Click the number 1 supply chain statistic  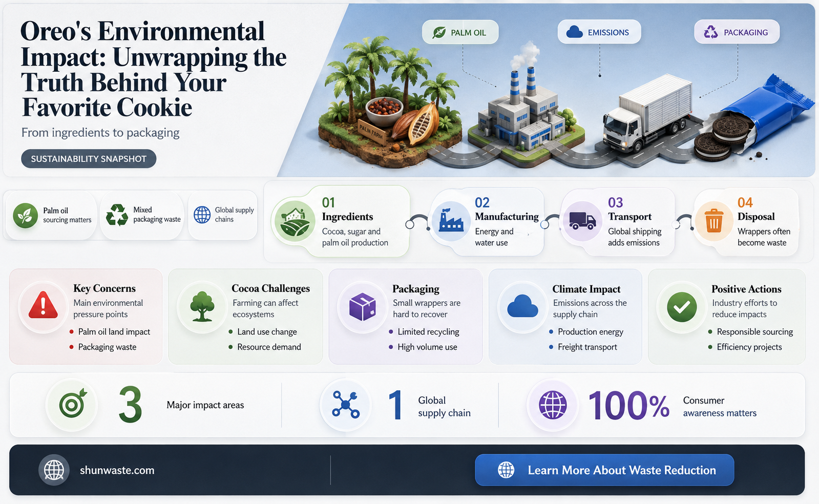click(395, 405)
